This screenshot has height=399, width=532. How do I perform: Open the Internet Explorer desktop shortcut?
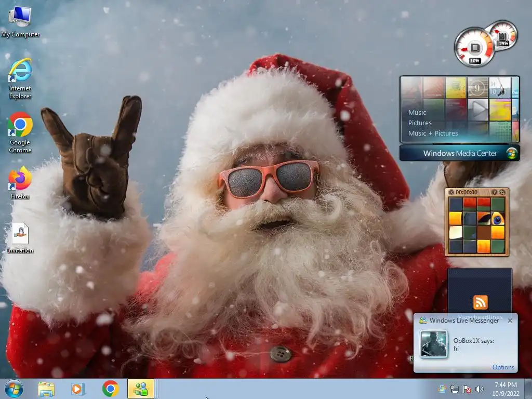click(x=20, y=79)
